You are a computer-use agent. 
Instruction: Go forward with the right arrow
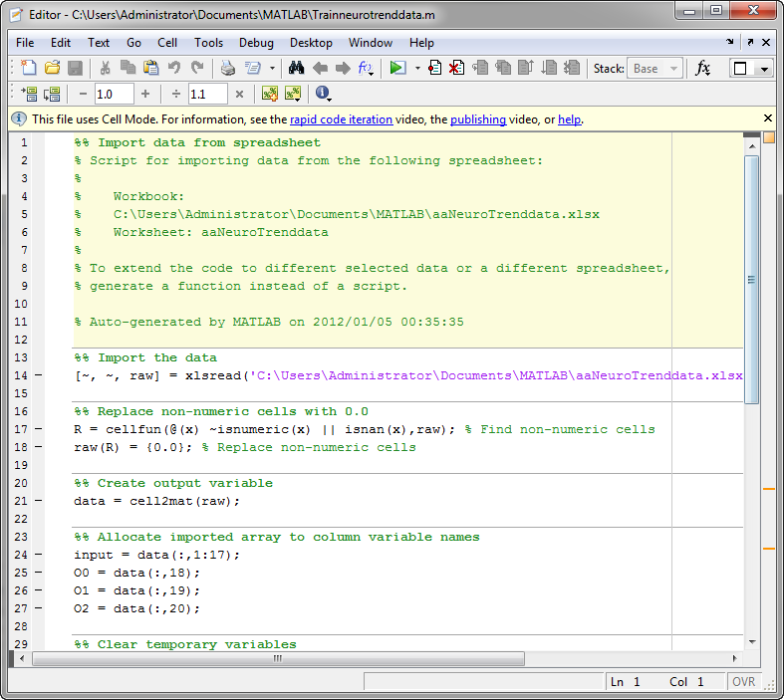pyautogui.click(x=343, y=68)
